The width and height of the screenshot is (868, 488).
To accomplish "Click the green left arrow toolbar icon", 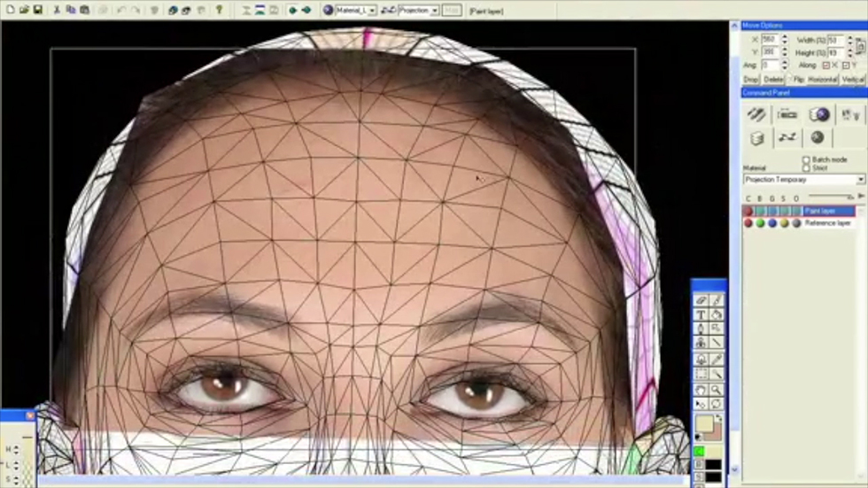I will coord(293,10).
